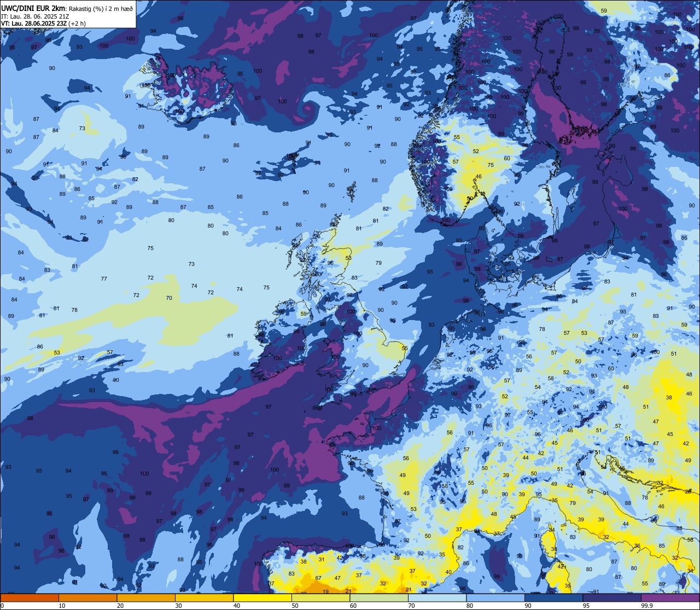The height and width of the screenshot is (610, 700).
Task: Click the legend label '70'
Action: [x=411, y=606]
